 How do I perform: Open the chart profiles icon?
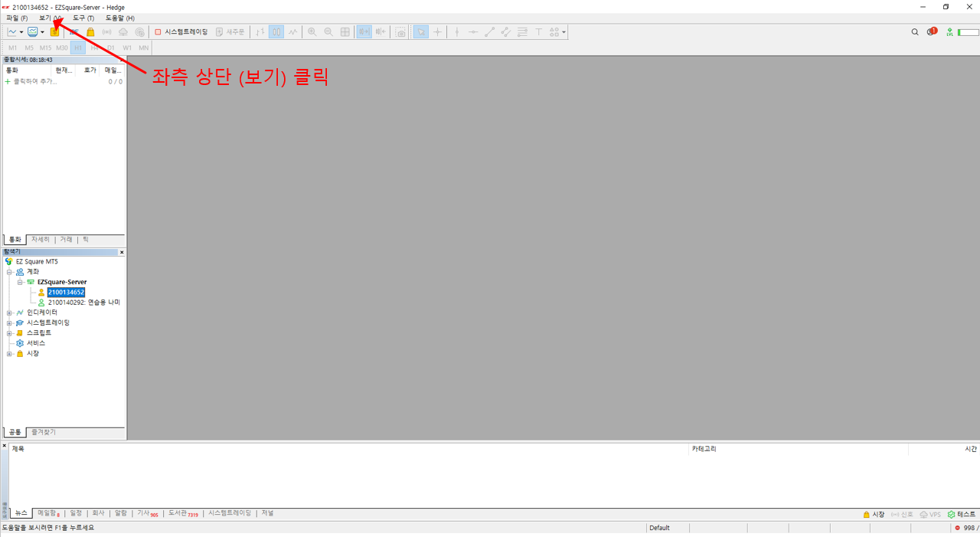[33, 32]
